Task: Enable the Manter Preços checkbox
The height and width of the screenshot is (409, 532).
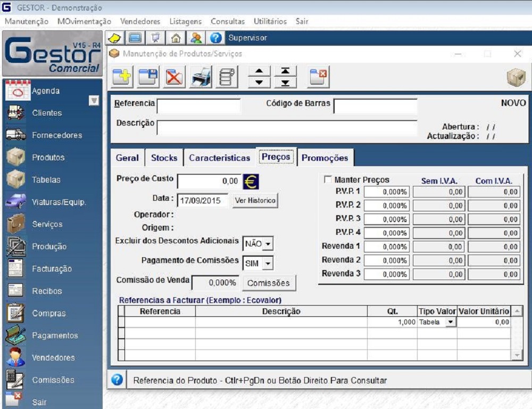Action: pos(327,180)
